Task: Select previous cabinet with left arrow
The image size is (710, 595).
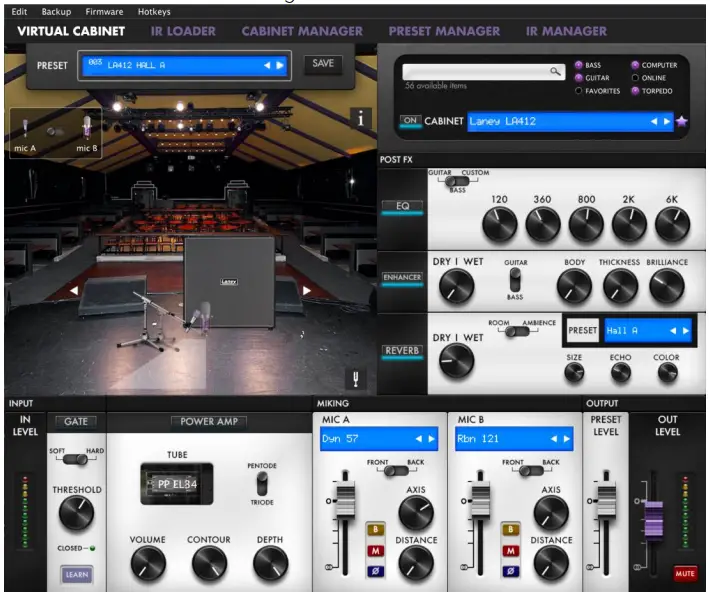Action: [x=654, y=121]
